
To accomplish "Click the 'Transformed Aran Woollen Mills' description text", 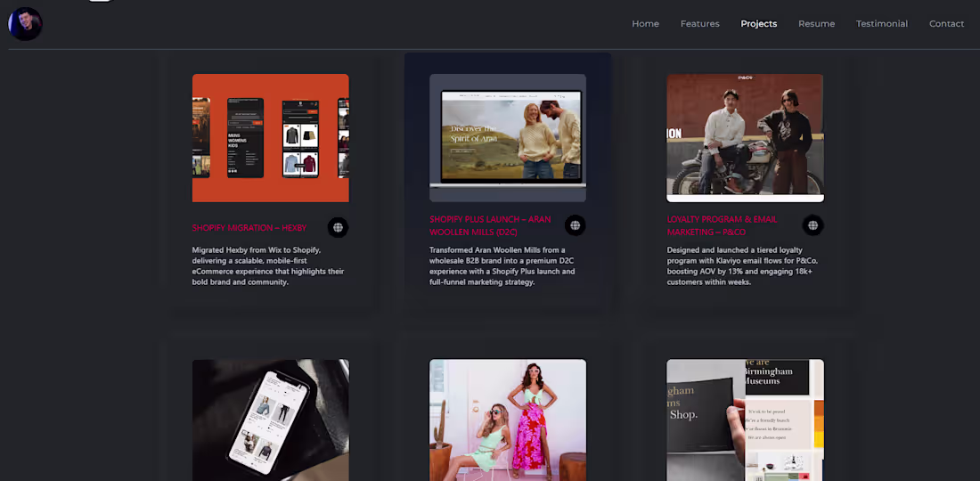I will click(x=502, y=266).
